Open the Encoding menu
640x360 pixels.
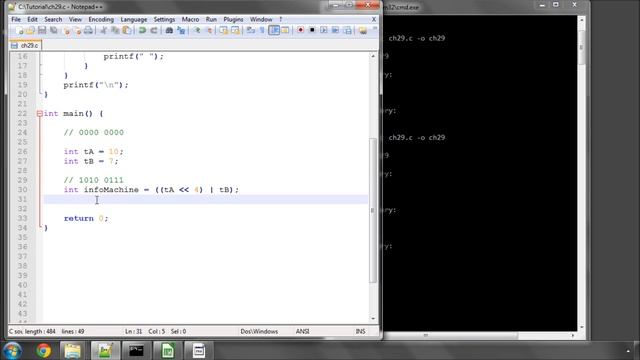coord(101,19)
